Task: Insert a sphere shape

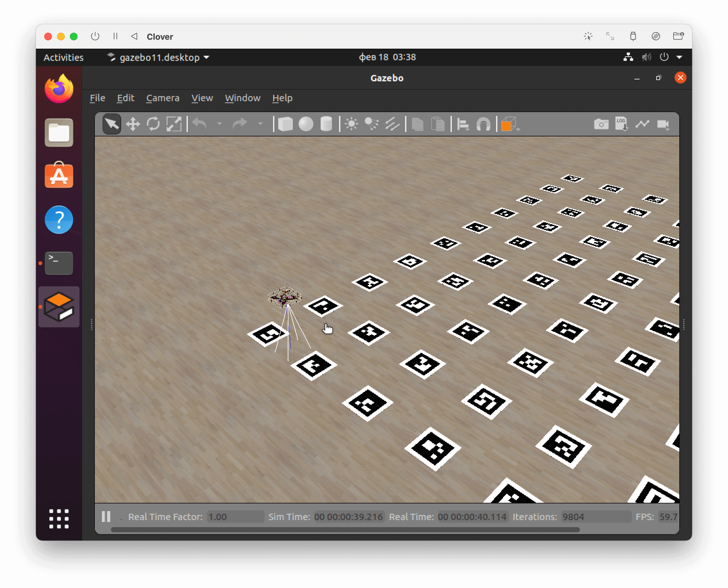Action: (306, 124)
